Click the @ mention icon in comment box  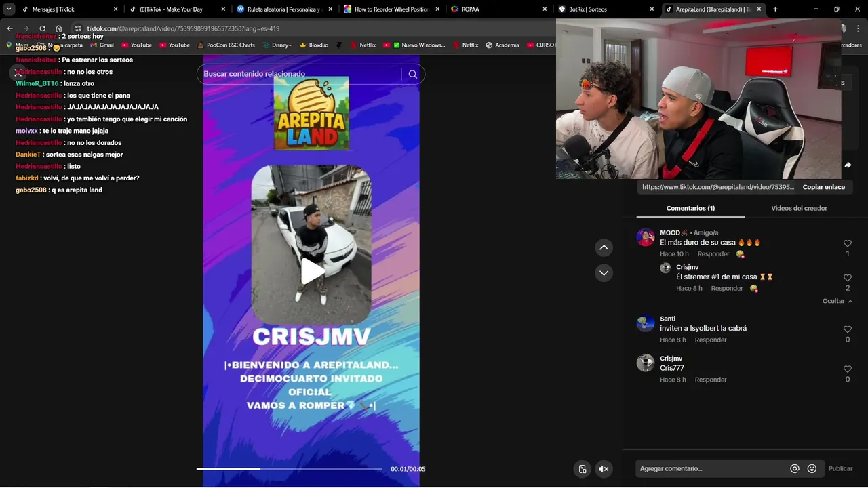[795, 469]
